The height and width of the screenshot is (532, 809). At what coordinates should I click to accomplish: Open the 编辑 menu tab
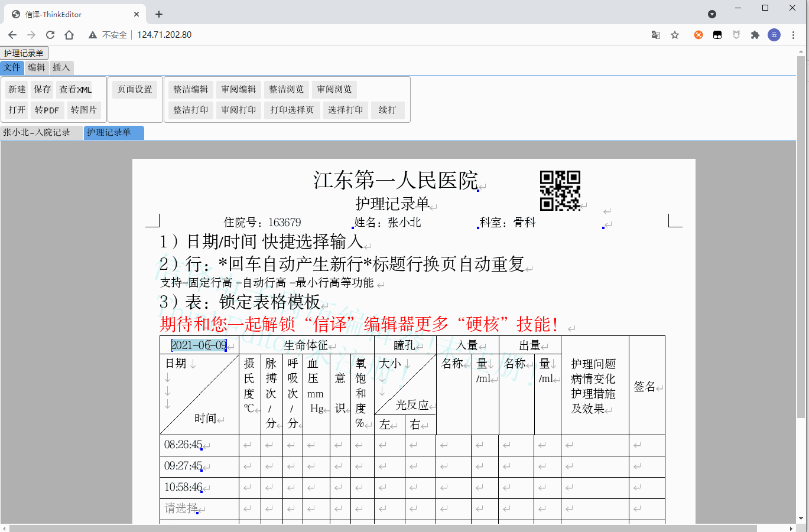pos(37,67)
